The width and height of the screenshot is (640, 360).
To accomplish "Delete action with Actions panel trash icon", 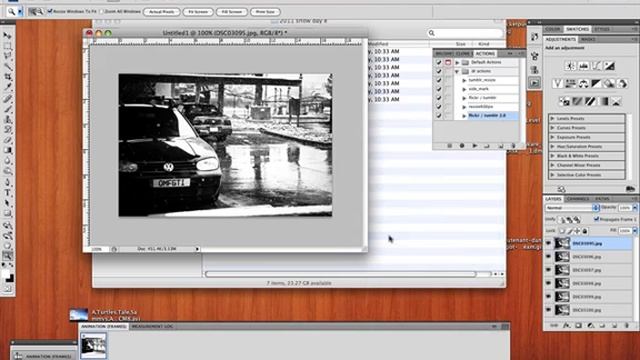I will pos(513,146).
